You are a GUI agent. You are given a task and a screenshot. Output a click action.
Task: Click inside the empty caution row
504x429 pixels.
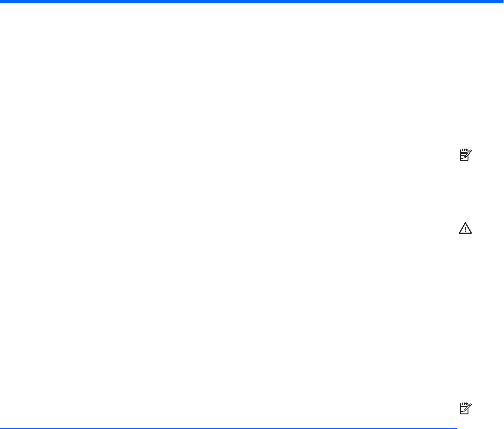coord(229,229)
